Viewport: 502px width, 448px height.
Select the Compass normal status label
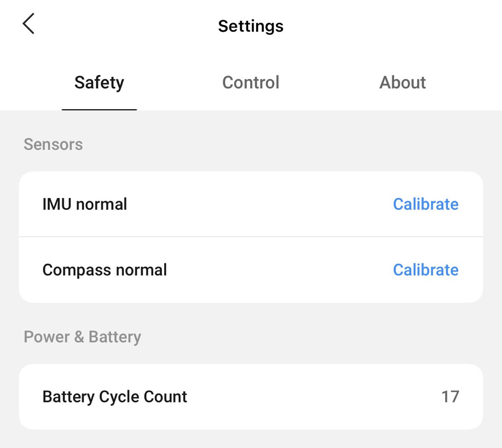[x=105, y=270]
